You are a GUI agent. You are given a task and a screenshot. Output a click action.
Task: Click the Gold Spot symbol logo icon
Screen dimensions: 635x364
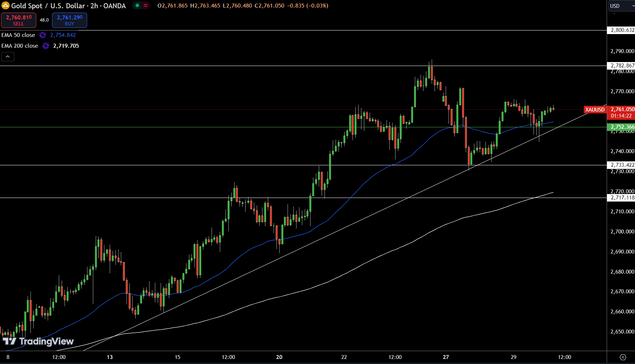point(5,5)
